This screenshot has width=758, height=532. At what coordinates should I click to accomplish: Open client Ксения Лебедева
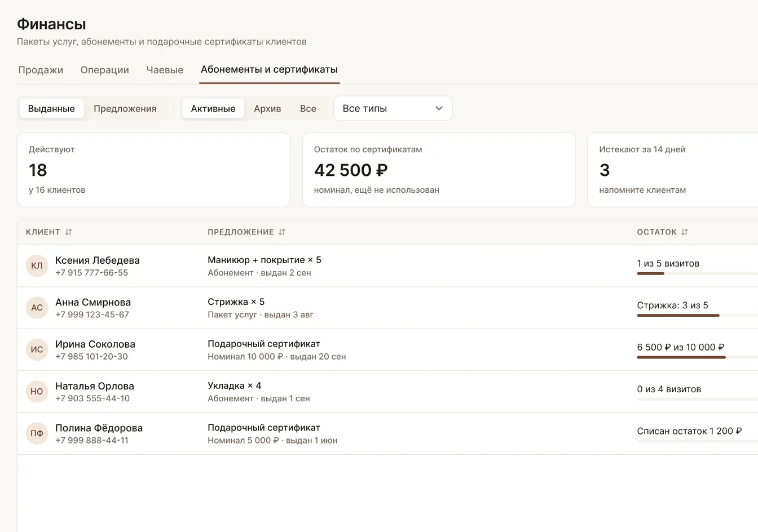click(98, 260)
